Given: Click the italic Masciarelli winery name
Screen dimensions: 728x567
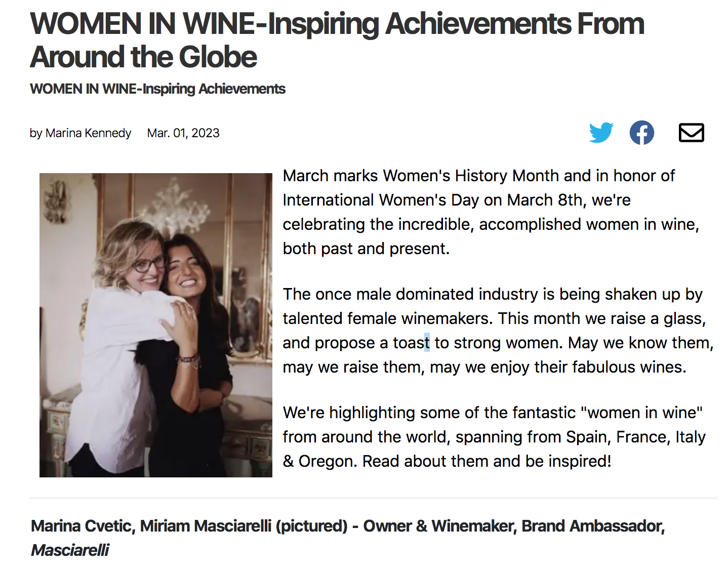Looking at the screenshot, I should pos(70,550).
